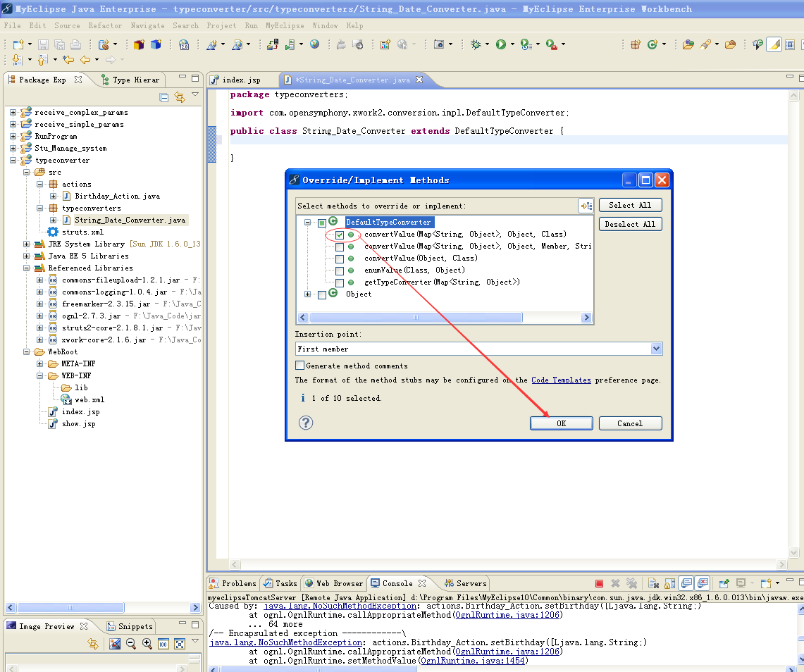Screen dimensions: 804x672
Task: Click the green Run button icon
Action: (x=500, y=44)
